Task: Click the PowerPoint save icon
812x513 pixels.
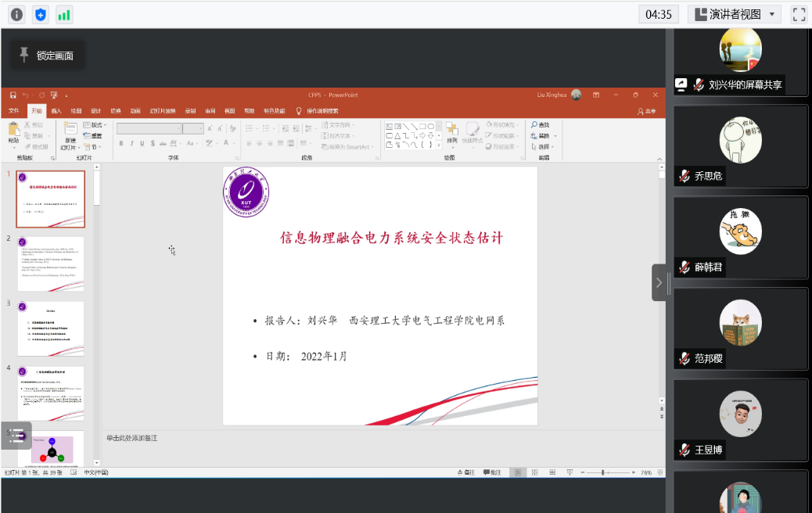Action: tap(13, 95)
